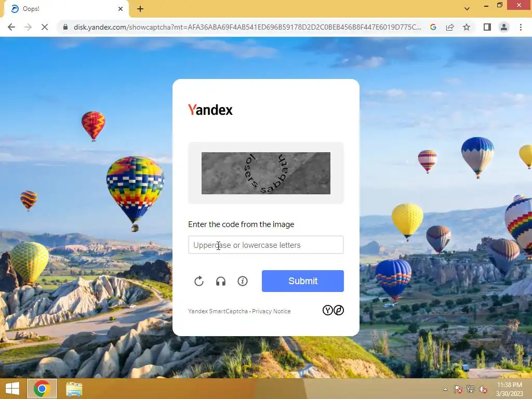Open the captcha info icon
The height and width of the screenshot is (399, 532).
242,281
